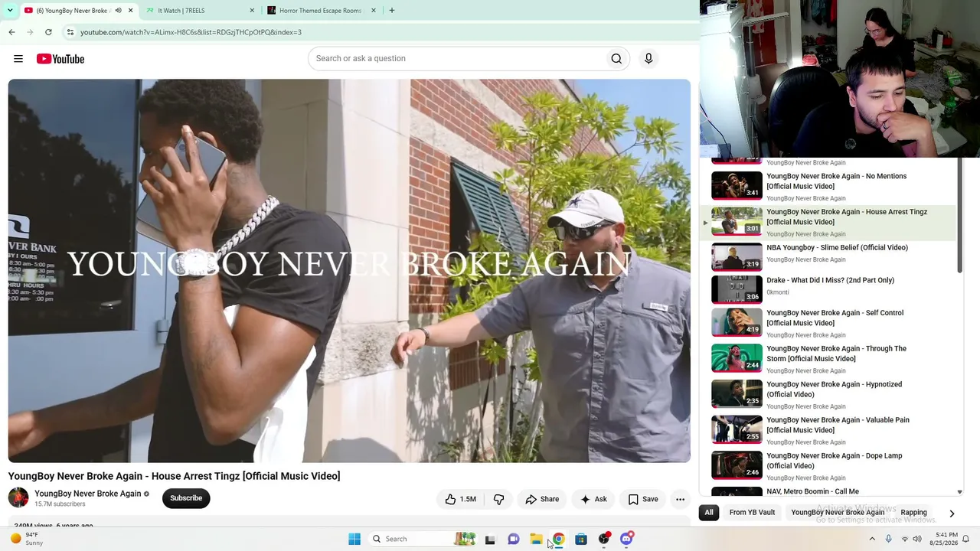Go to YouTube home via logo
The width and height of the screenshot is (980, 551).
point(60,59)
